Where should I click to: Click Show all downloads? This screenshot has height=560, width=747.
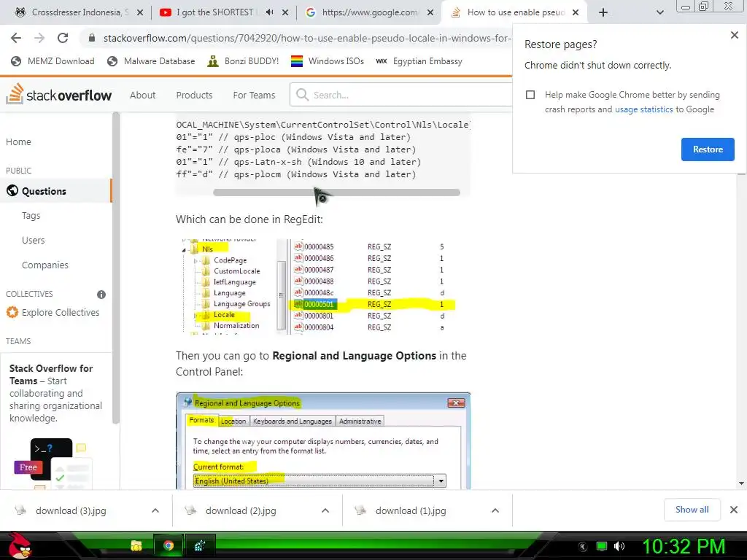tap(692, 510)
